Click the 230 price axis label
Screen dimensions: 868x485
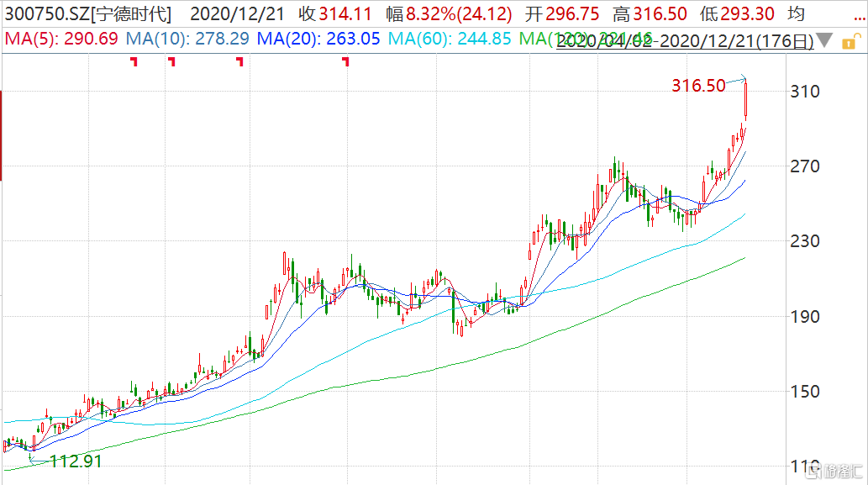coord(805,241)
